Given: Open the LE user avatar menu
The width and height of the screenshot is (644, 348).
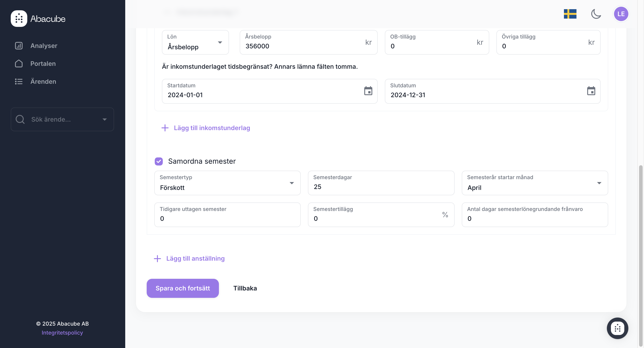Looking at the screenshot, I should [x=621, y=14].
